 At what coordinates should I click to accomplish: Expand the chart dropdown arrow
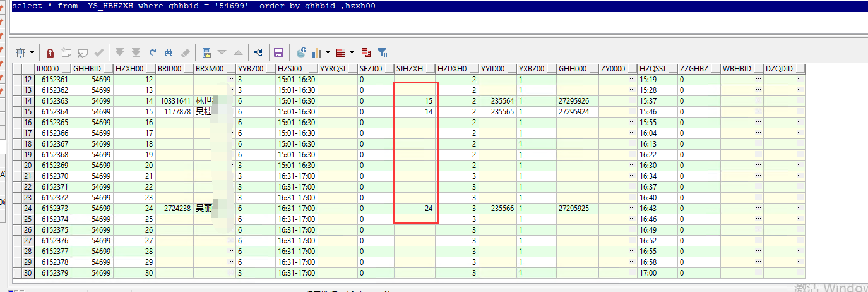pyautogui.click(x=328, y=52)
